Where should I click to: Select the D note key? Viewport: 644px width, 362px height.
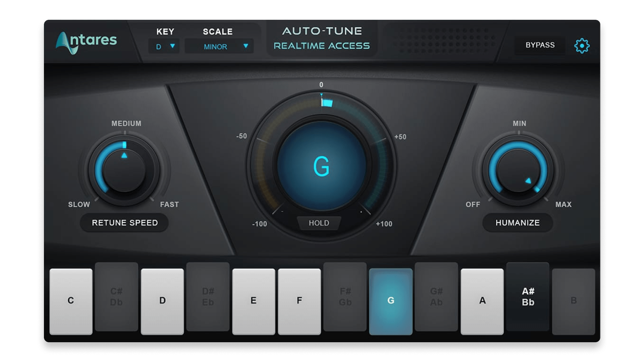coord(164,300)
